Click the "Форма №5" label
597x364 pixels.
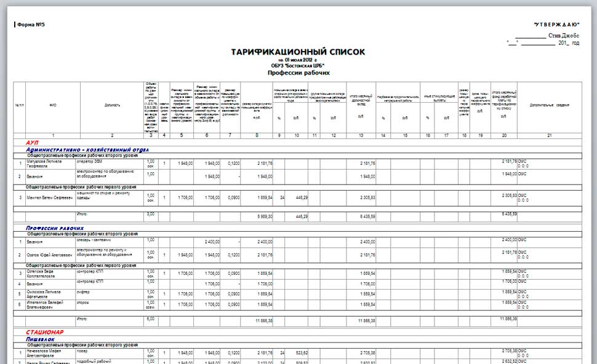click(31, 25)
